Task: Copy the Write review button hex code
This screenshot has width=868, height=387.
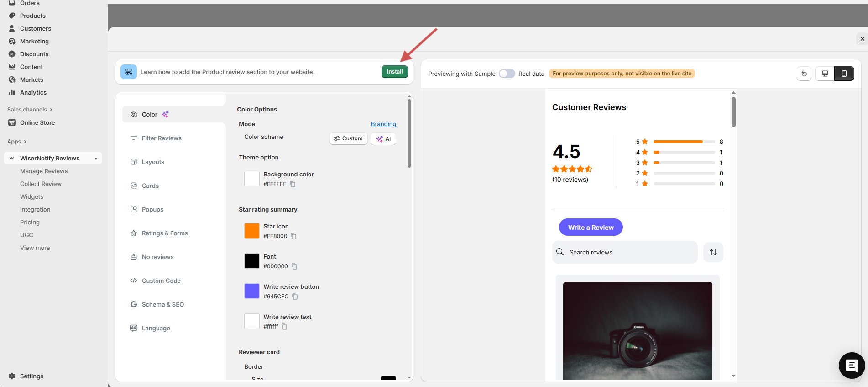Action: [295, 297]
